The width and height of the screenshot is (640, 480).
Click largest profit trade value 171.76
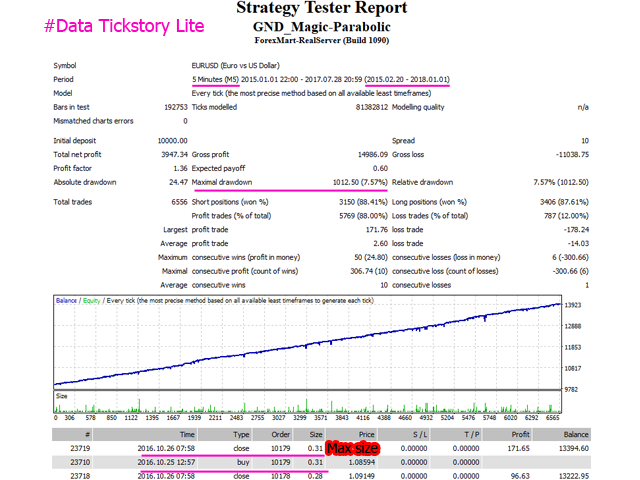(x=376, y=229)
